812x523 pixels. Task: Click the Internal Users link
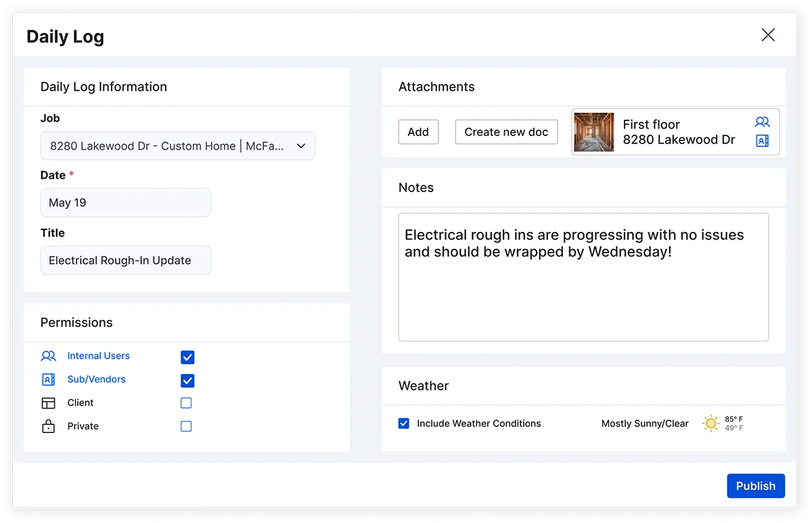[98, 356]
